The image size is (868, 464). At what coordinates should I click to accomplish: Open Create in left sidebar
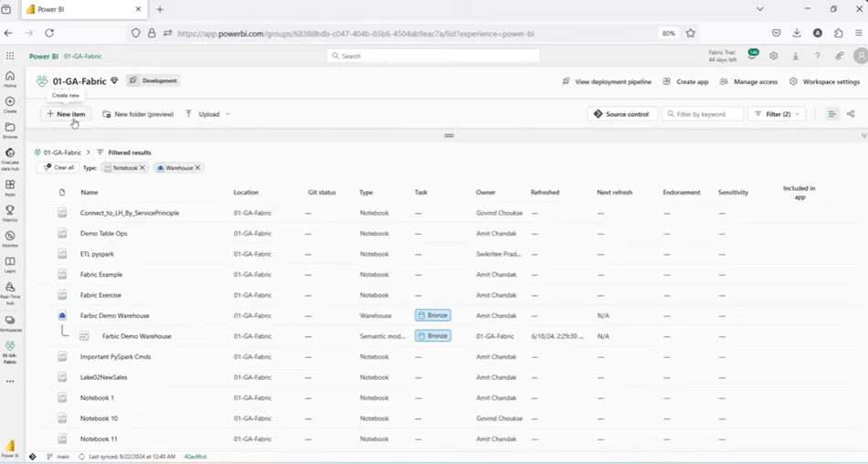[x=10, y=104]
